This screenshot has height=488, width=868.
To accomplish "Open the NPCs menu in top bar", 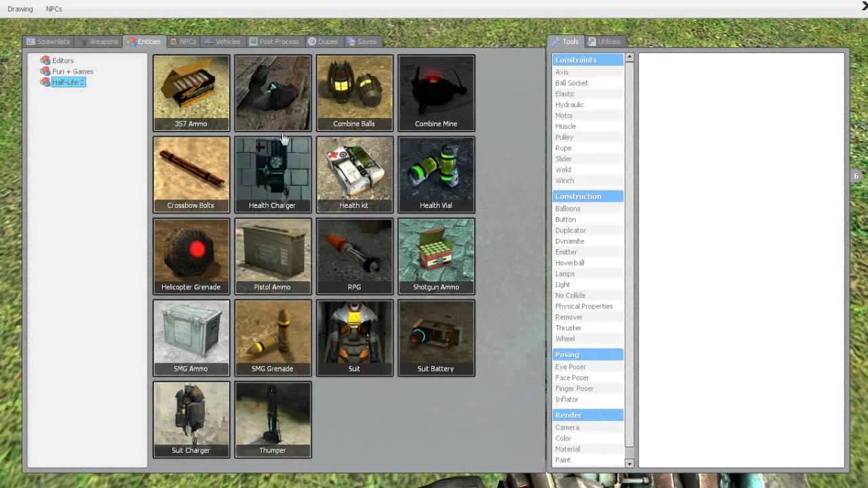I will coord(54,9).
